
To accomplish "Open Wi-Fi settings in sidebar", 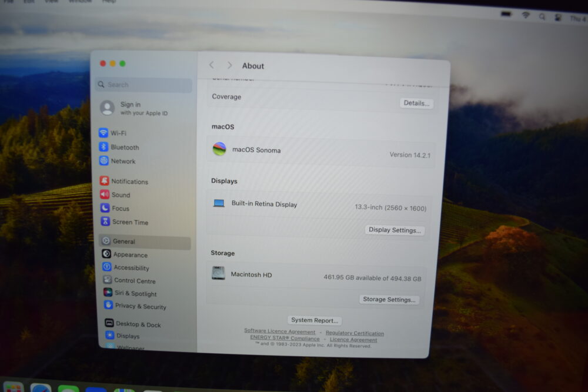I will pyautogui.click(x=112, y=133).
